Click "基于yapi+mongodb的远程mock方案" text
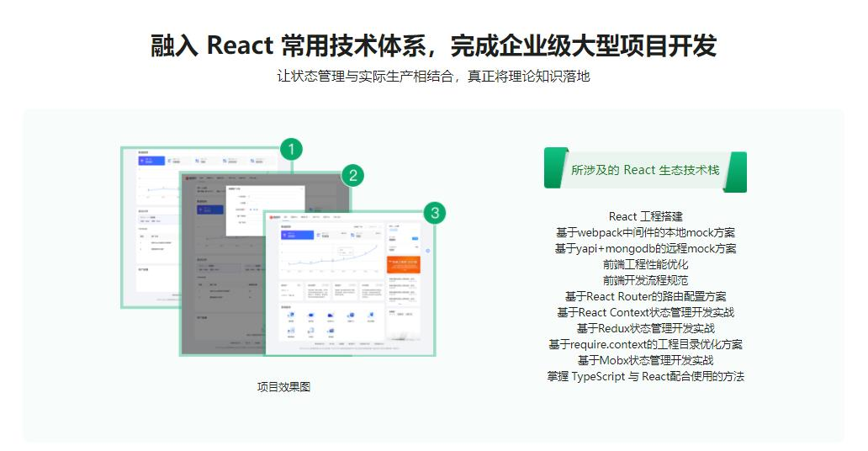 pyautogui.click(x=645, y=248)
